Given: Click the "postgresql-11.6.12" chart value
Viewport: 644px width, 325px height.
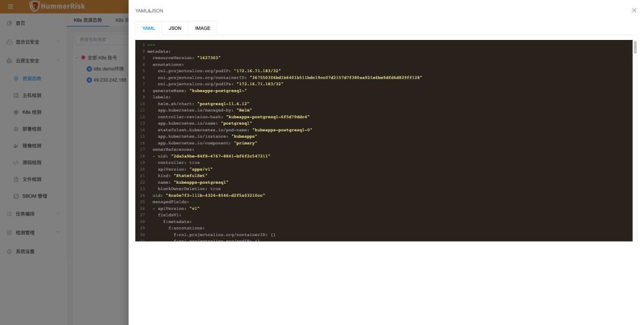Looking at the screenshot, I should 223,104.
